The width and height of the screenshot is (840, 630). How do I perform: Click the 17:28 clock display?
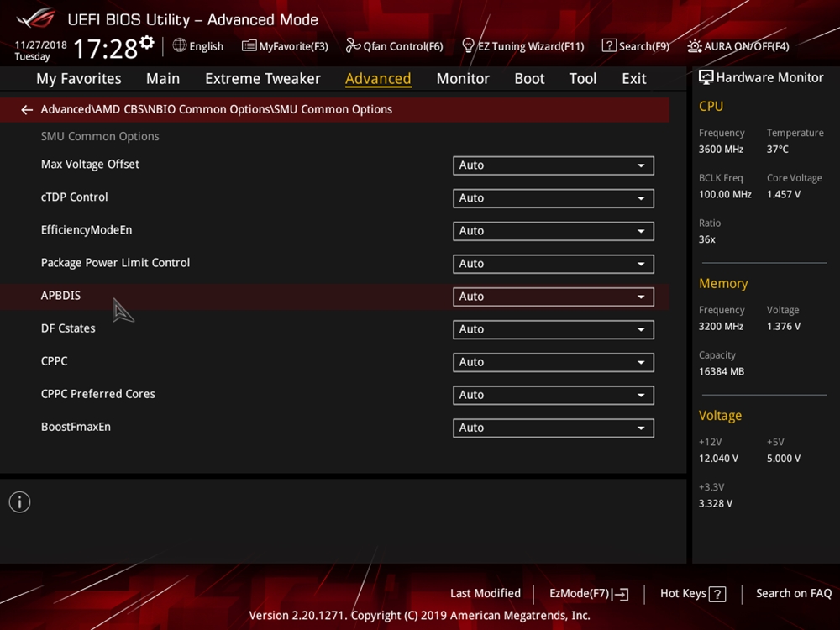[106, 49]
